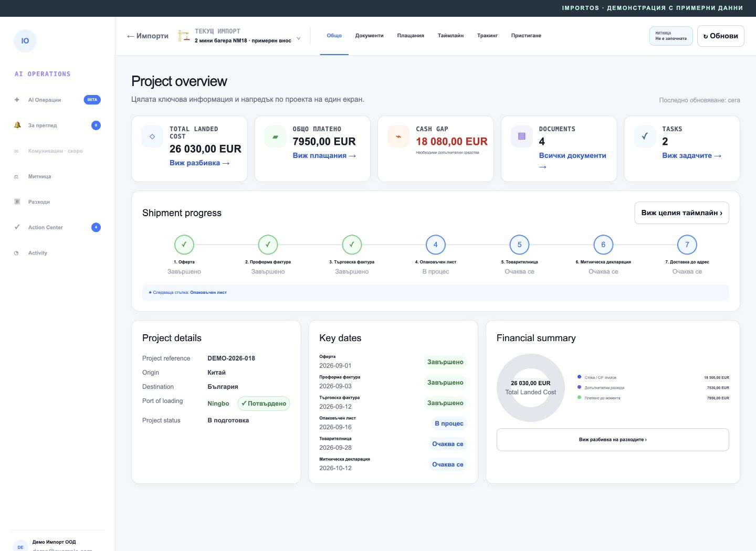Click the Митница status badge
This screenshot has width=756, height=551.
point(671,36)
